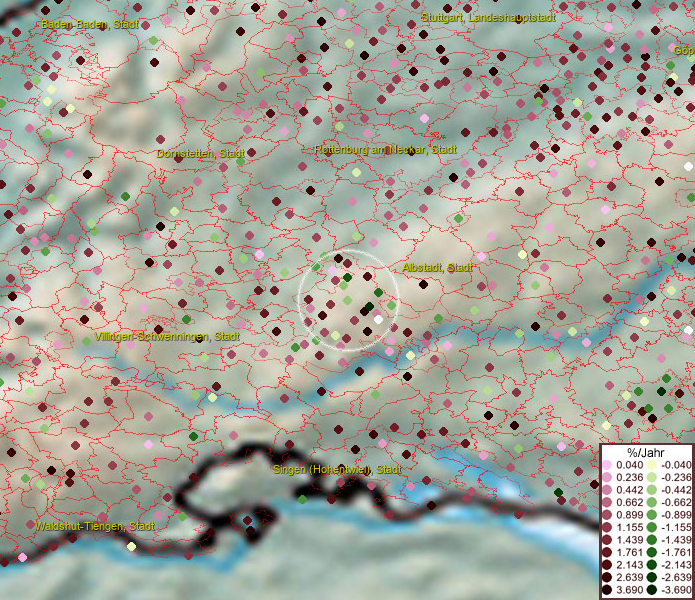Select the Waldshut-Tiengen, Stadt label
The width and height of the screenshot is (695, 600).
[x=95, y=526]
